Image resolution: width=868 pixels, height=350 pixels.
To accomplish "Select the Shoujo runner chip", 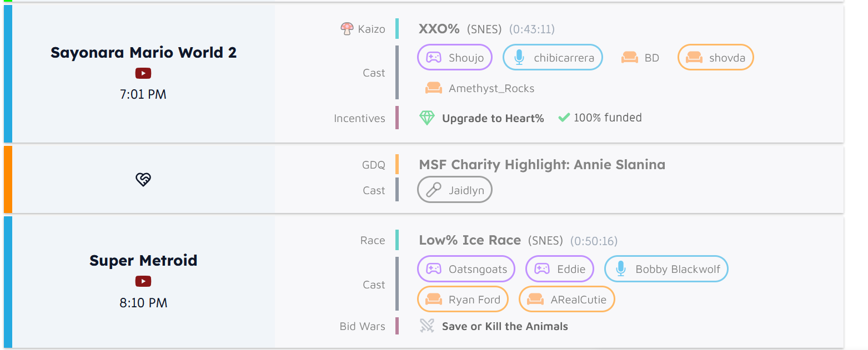I will pos(455,58).
